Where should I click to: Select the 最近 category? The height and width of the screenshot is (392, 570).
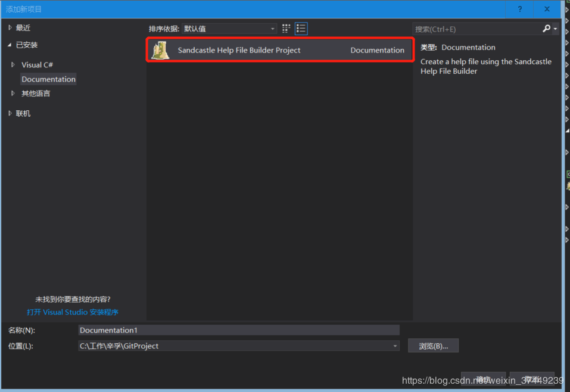click(x=23, y=27)
